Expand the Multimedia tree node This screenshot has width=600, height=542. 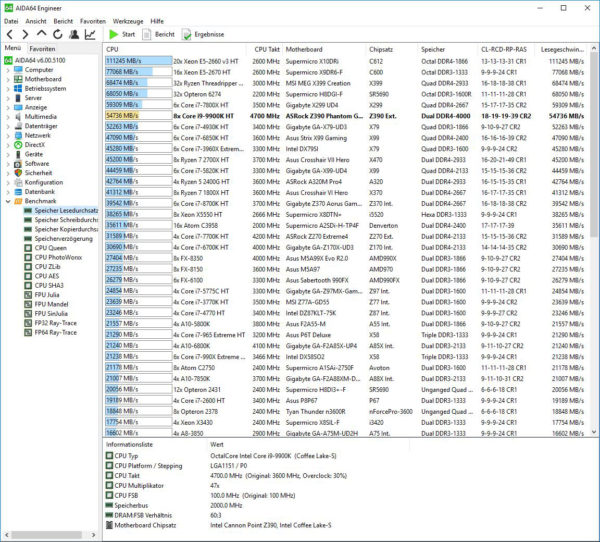(8, 117)
